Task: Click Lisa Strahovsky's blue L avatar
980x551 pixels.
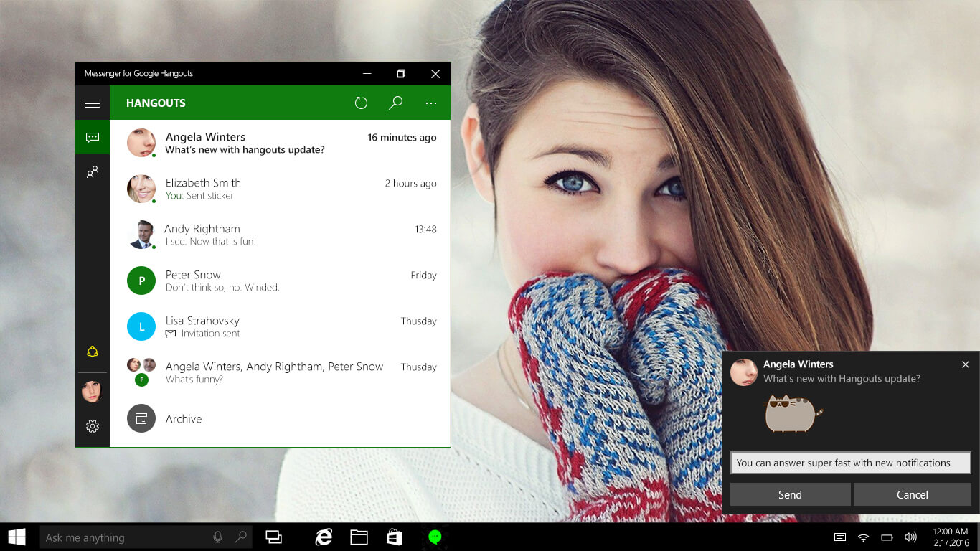Action: pyautogui.click(x=141, y=326)
